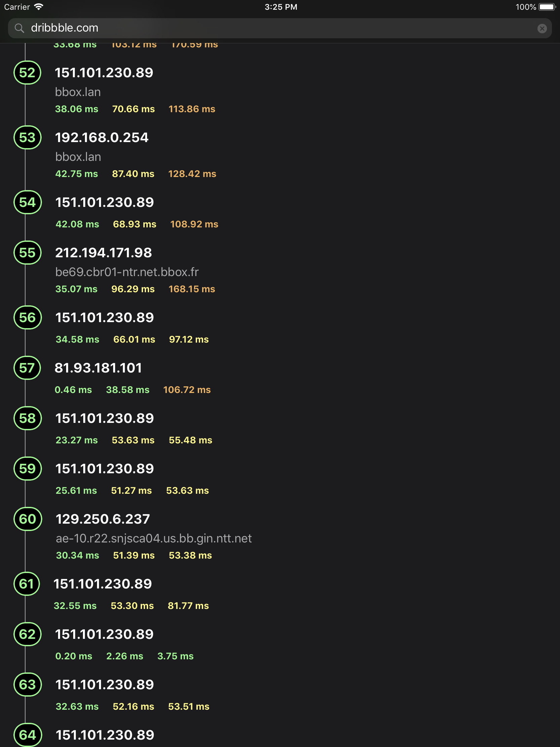The image size is (560, 747).
Task: Tap hostname be69.cbr01-ntr.net.bbox.fr
Action: [127, 271]
